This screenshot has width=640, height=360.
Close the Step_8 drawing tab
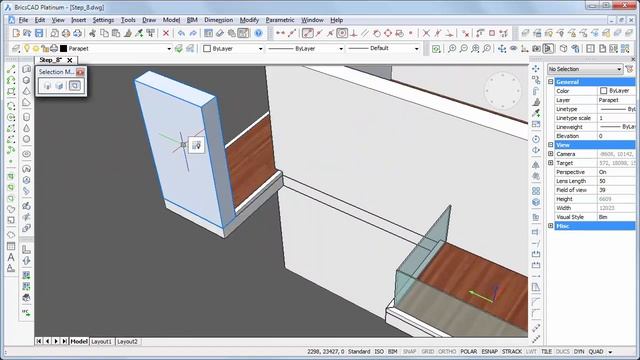click(x=70, y=60)
